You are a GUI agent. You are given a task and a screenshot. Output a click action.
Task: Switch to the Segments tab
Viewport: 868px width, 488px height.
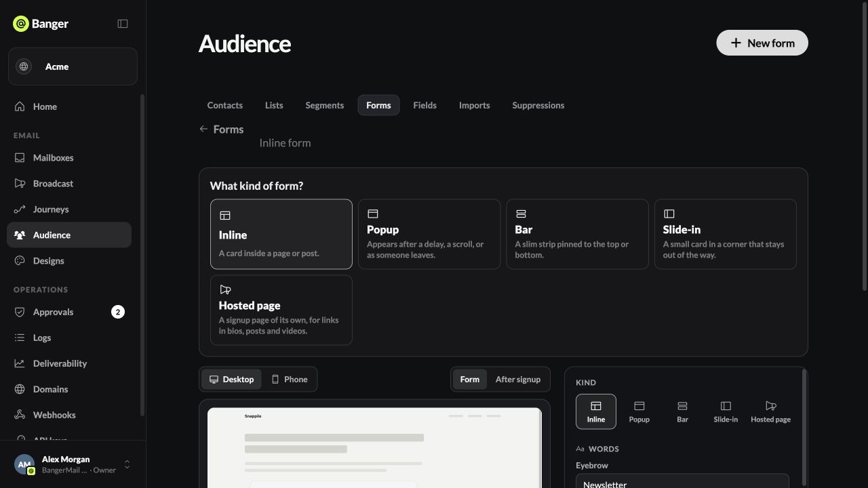pos(325,105)
